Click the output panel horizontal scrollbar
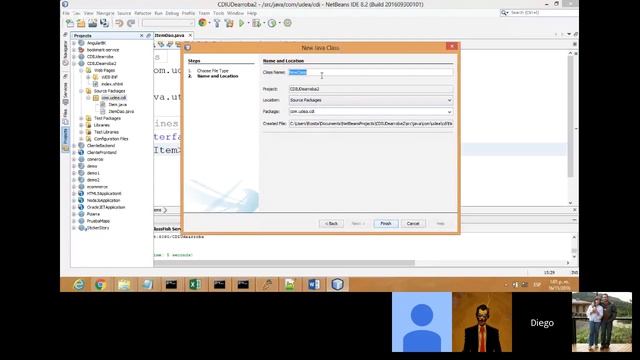 click(x=284, y=263)
